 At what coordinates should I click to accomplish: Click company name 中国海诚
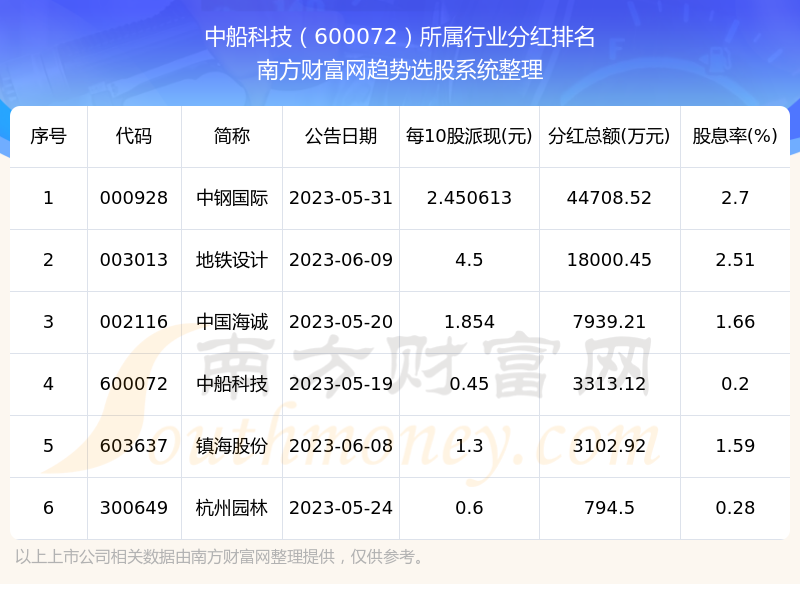232,322
